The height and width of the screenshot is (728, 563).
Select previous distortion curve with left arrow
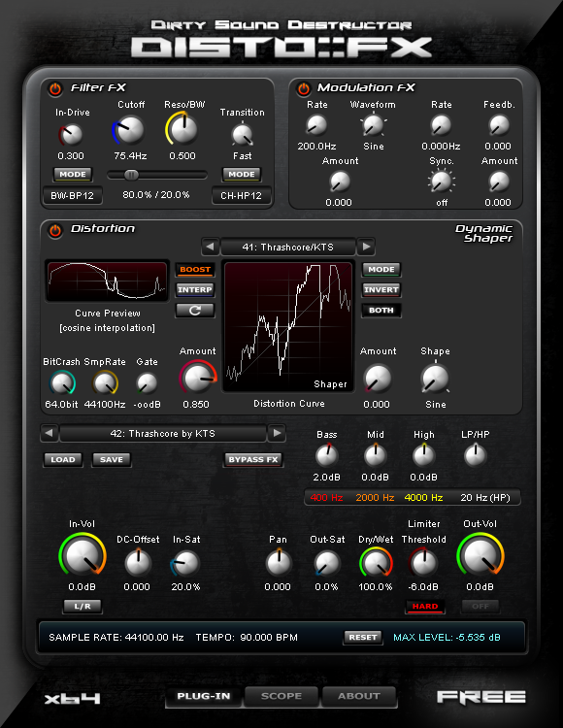pyautogui.click(x=211, y=247)
